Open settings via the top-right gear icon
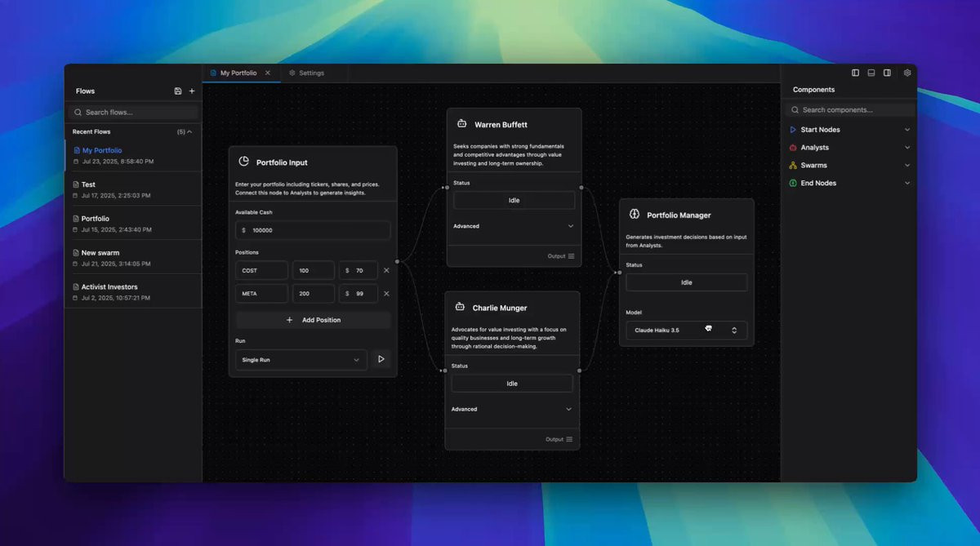This screenshot has height=546, width=980. [x=907, y=73]
